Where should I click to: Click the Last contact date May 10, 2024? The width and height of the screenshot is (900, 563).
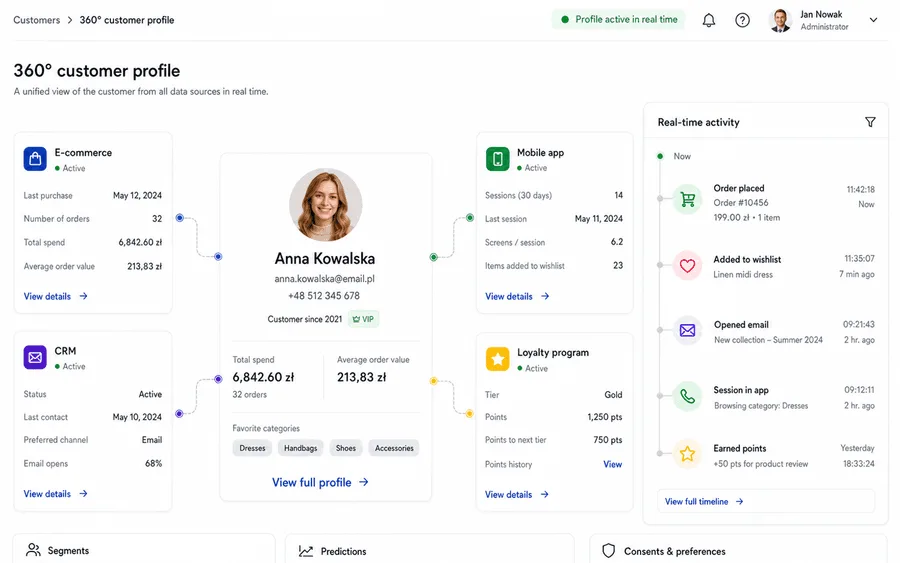[137, 417]
